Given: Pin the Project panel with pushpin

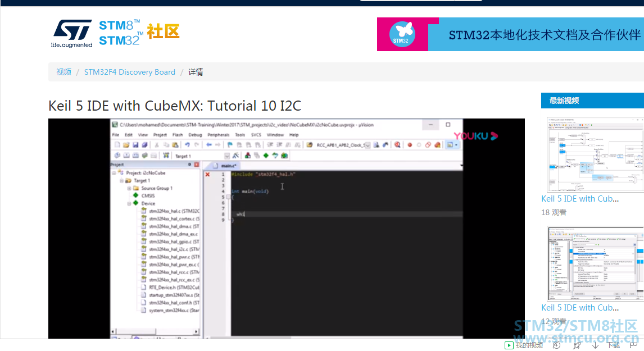Looking at the screenshot, I should point(189,165).
